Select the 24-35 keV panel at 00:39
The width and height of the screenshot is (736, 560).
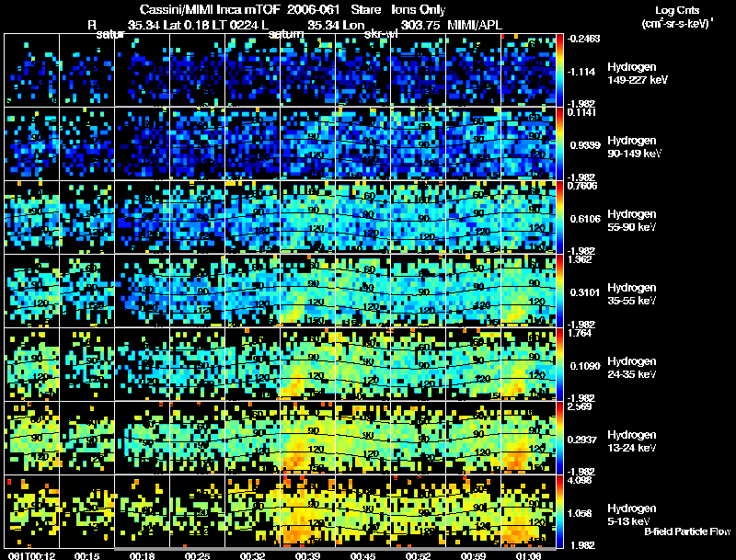coord(308,364)
